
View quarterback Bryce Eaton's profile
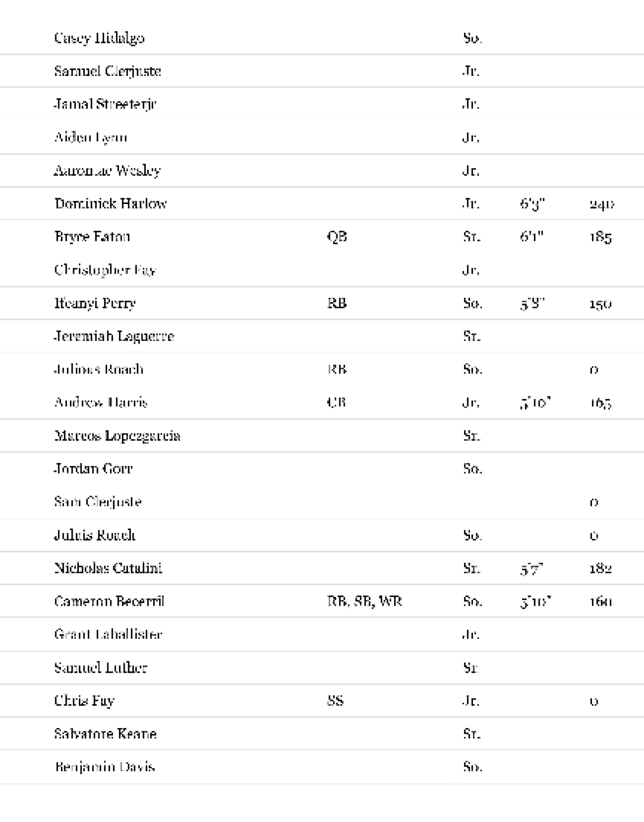coord(92,236)
